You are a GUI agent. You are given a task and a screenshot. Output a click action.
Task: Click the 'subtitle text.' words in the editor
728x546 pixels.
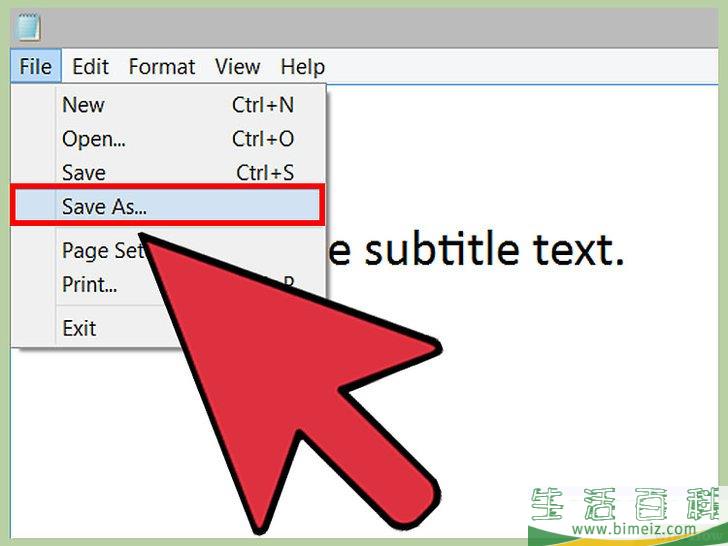494,250
